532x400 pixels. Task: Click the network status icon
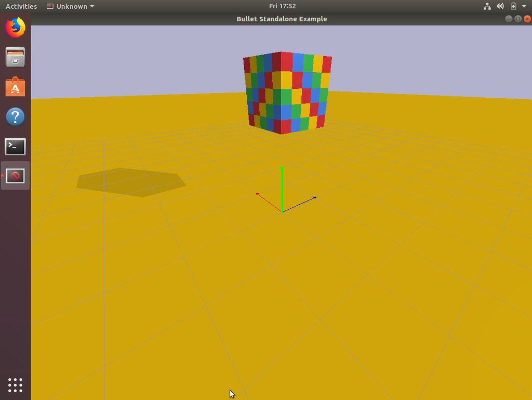pos(487,6)
